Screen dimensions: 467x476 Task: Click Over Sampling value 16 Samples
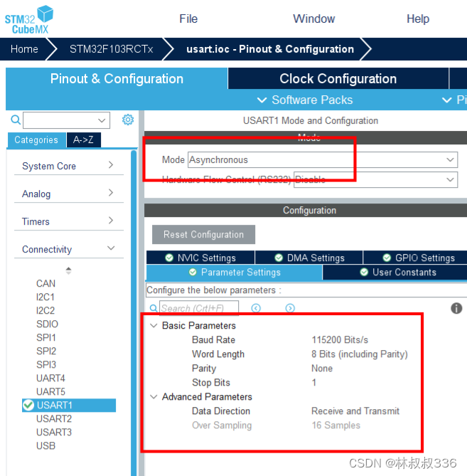click(x=336, y=425)
